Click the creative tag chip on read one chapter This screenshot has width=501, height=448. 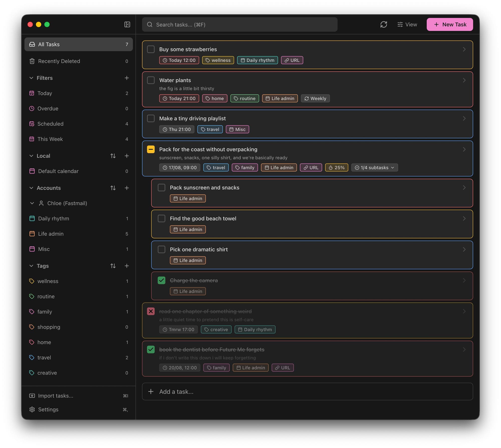pos(216,329)
